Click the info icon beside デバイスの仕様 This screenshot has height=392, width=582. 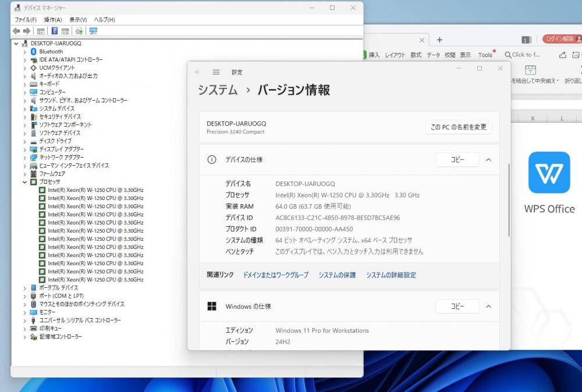[212, 159]
